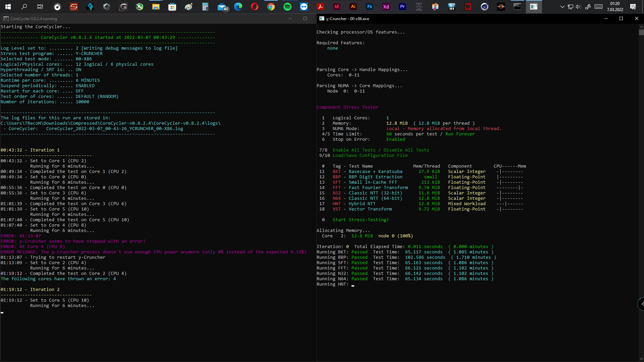Open AMD Ryzen Master from the taskbar

pyautogui.click(x=501, y=7)
